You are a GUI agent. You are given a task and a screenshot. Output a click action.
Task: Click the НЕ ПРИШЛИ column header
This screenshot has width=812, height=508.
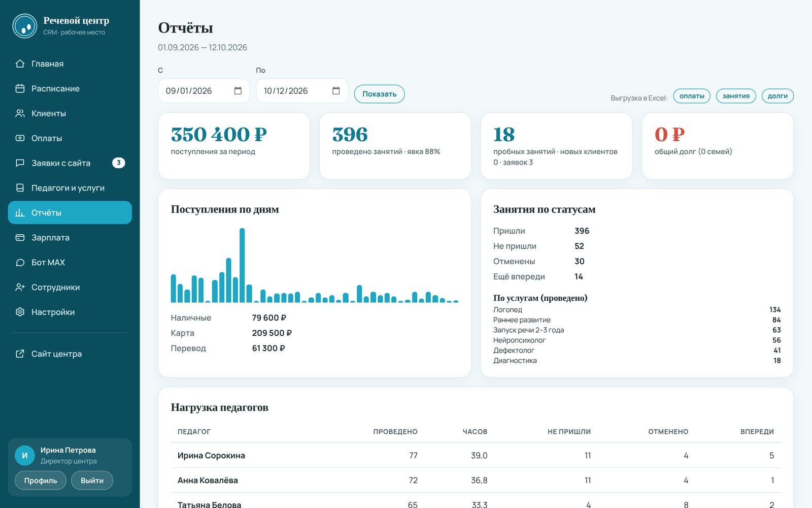569,432
